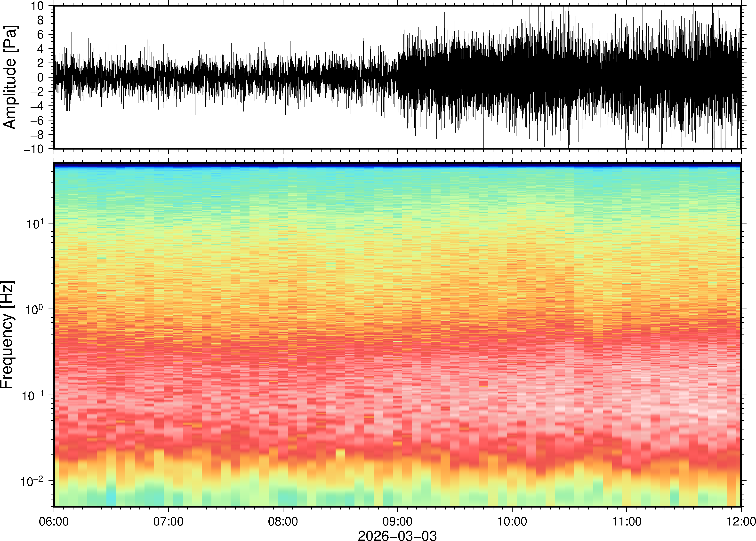Viewport: 756px width, 541px height.
Task: Click the 2026-03-03 date label
Action: pos(397,536)
